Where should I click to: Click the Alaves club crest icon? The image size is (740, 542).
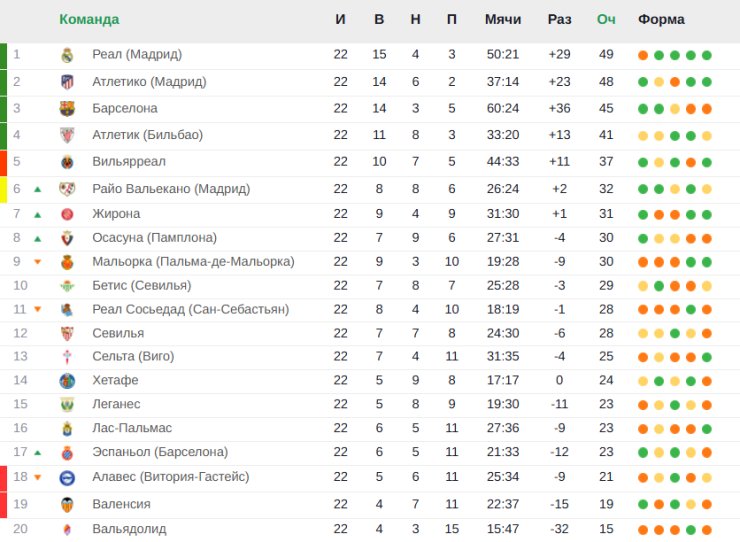point(67,477)
